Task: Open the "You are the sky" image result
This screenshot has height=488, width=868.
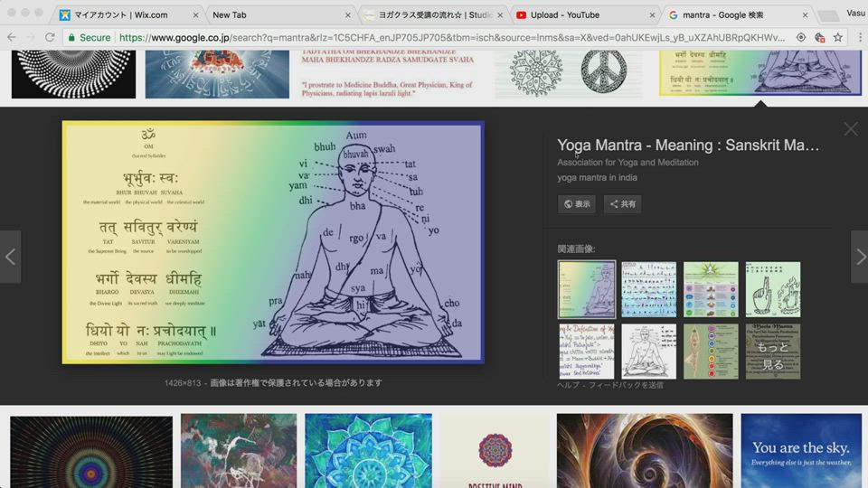Action: [799, 451]
